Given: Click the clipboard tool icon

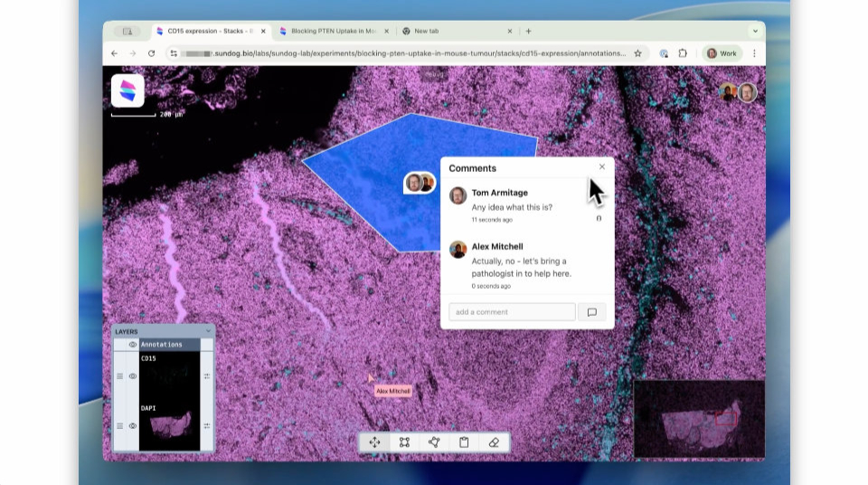Looking at the screenshot, I should [x=464, y=442].
